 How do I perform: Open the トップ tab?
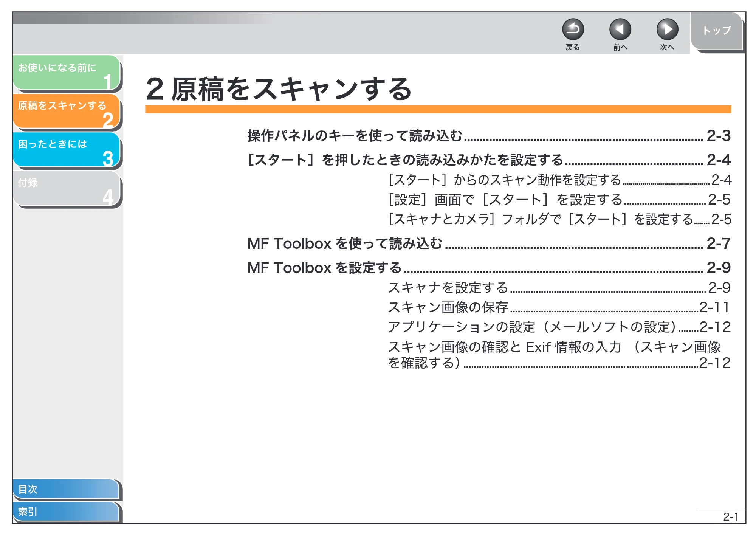[x=717, y=31]
